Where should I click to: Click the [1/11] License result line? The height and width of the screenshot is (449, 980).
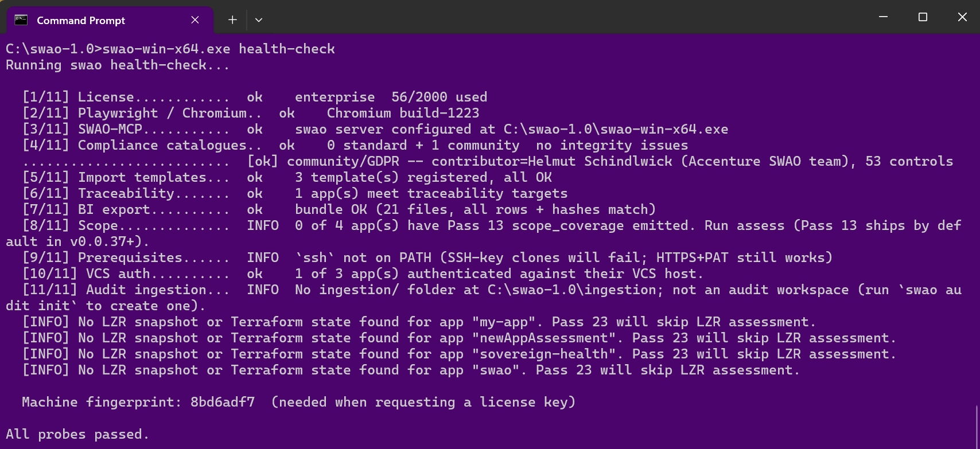click(255, 97)
